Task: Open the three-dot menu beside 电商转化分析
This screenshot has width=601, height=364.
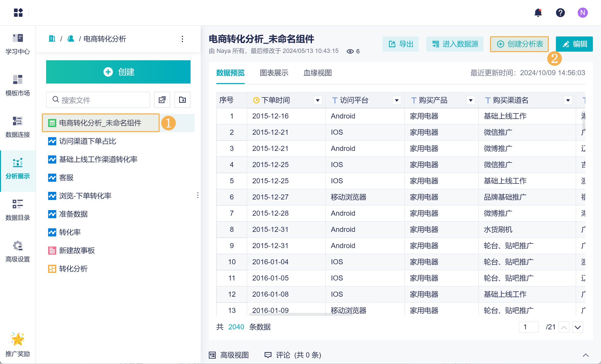Action: click(182, 39)
